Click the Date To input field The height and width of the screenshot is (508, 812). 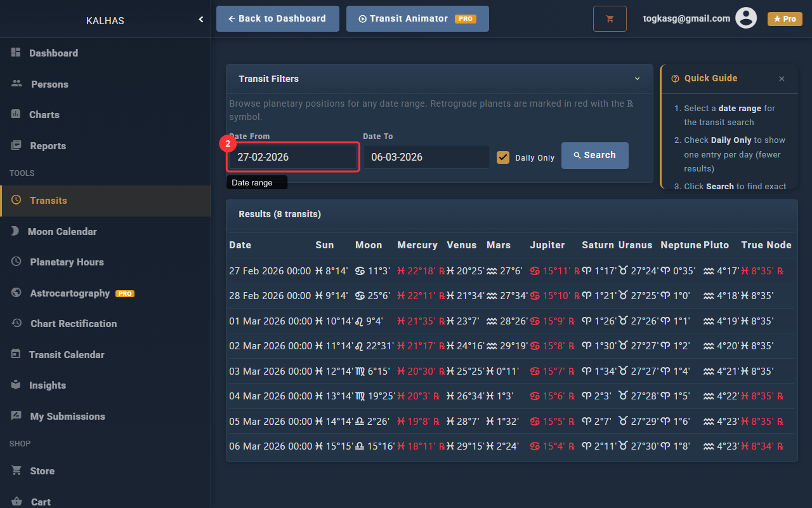point(426,157)
